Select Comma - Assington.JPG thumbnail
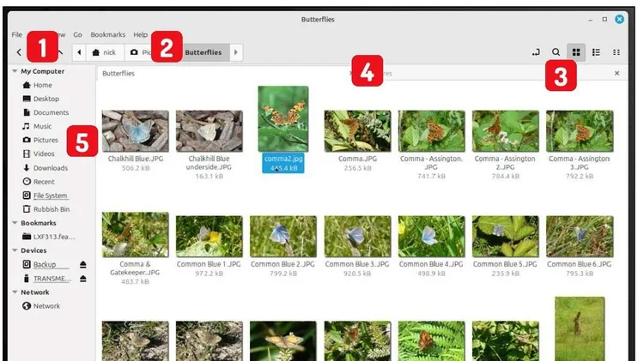 [x=431, y=131]
